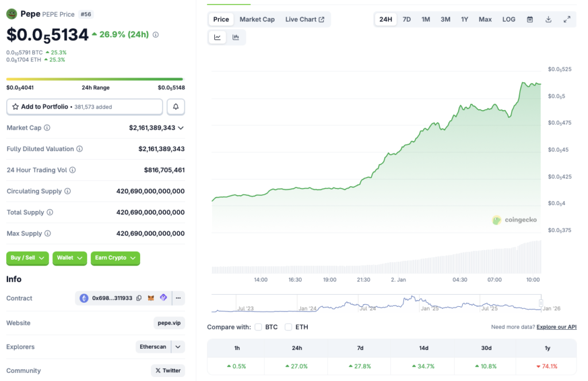Image resolution: width=588 pixels, height=381 pixels.
Task: Click the Market Cap info icon
Action: (47, 128)
